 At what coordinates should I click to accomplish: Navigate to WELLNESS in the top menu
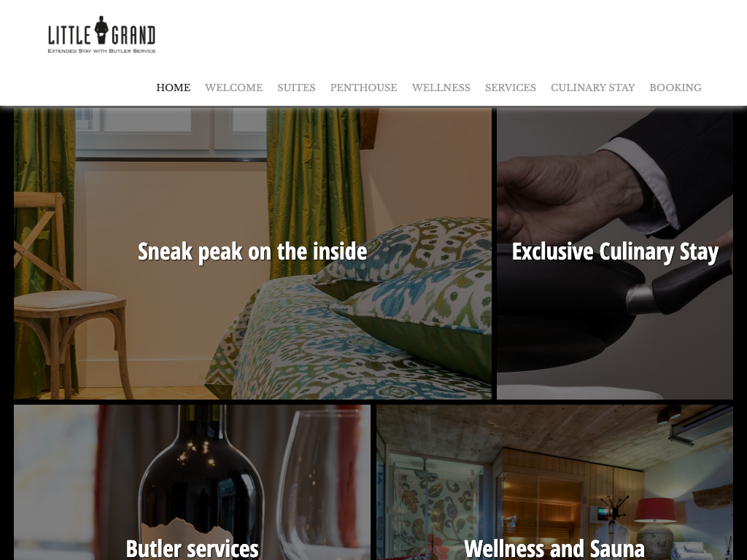[441, 87]
